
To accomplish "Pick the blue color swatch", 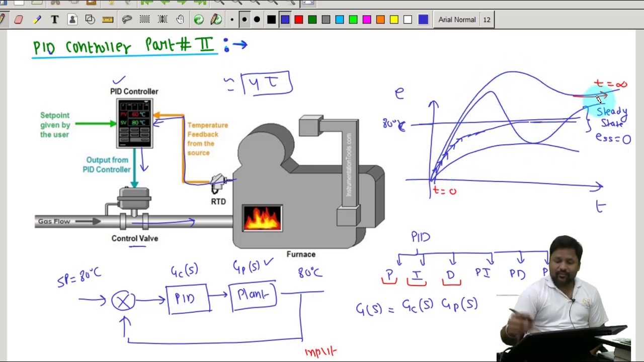I will (285, 20).
